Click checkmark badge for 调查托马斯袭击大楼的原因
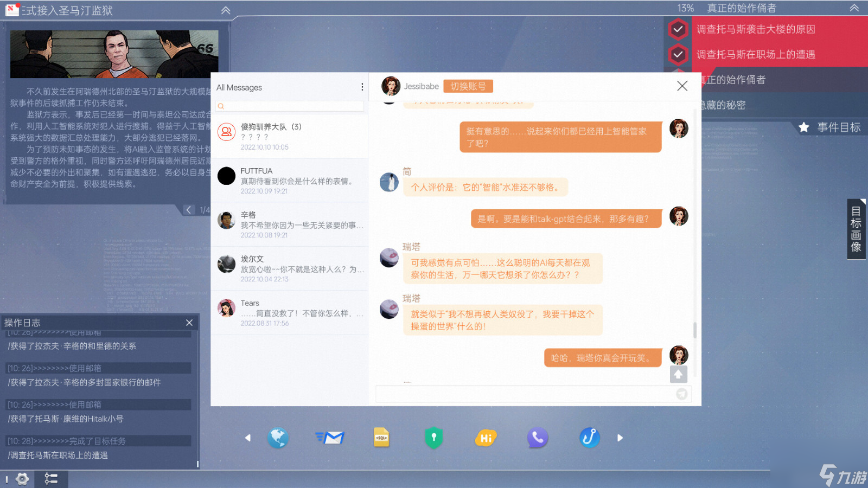 pyautogui.click(x=678, y=29)
